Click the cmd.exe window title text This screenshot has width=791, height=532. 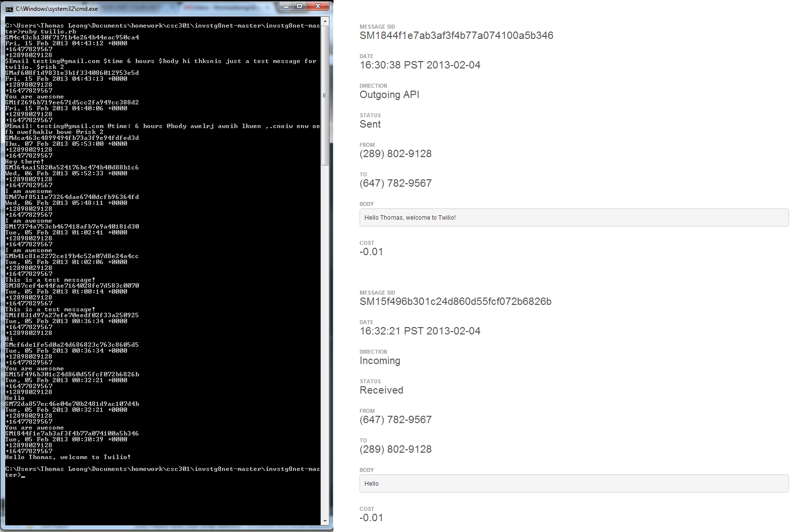click(57, 9)
